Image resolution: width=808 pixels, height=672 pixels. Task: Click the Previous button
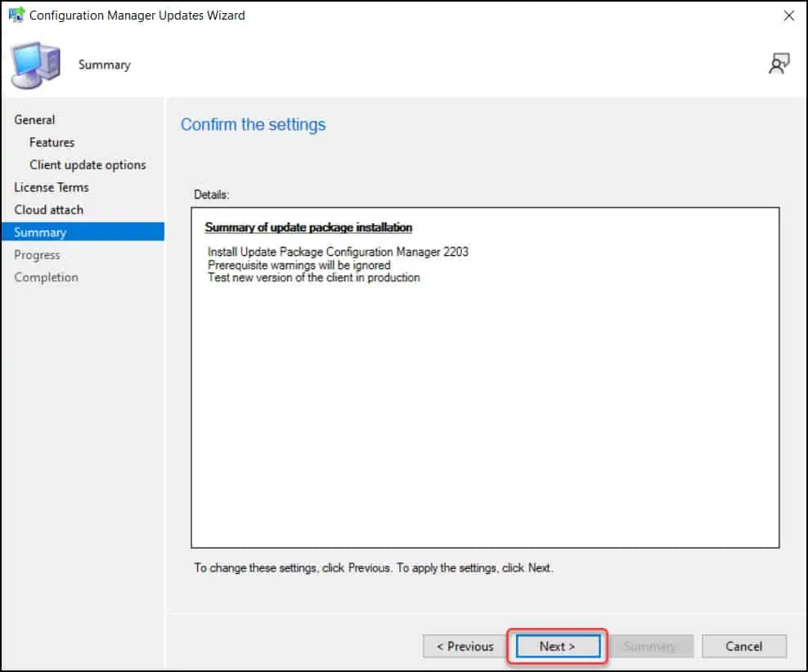point(465,646)
